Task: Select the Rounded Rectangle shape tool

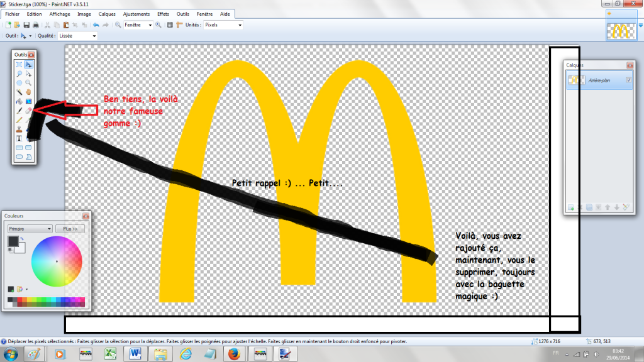Action: pyautogui.click(x=28, y=147)
